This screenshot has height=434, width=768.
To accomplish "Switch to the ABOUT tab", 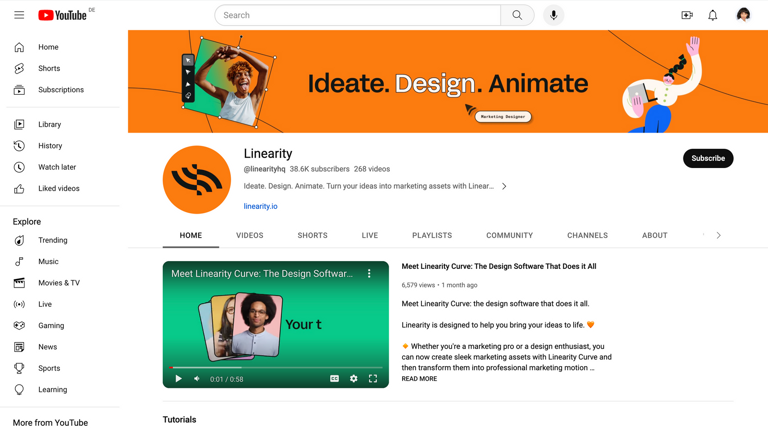I will point(655,236).
